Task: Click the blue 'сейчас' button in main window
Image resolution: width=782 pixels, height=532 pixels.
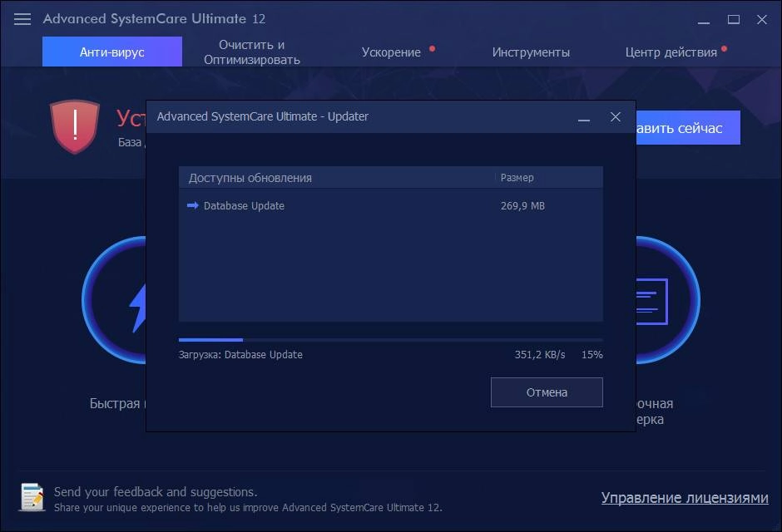Action: coord(688,127)
